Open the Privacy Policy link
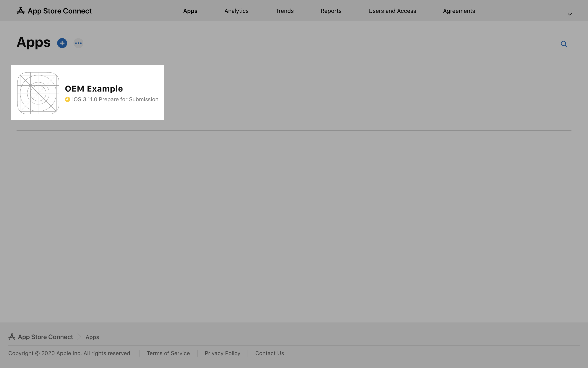 point(222,353)
